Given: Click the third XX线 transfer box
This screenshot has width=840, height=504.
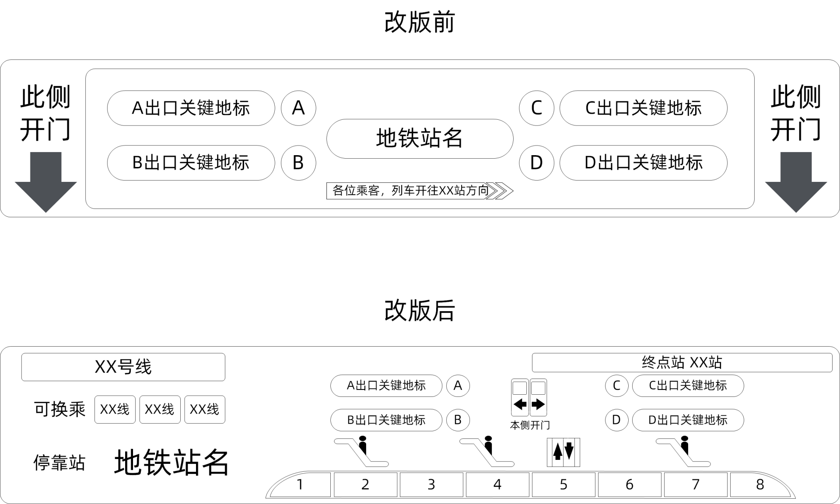Looking at the screenshot, I should click(205, 410).
